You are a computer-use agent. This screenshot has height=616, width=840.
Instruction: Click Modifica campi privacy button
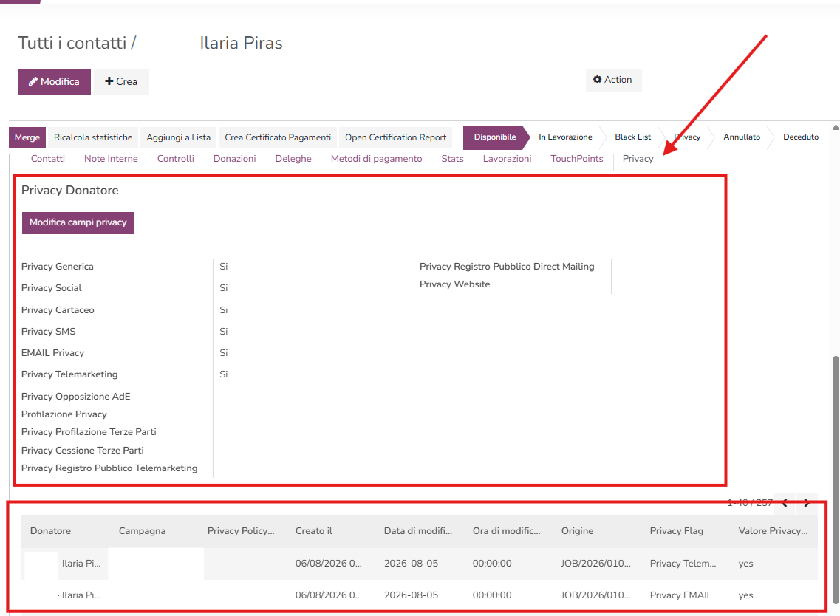(x=78, y=223)
